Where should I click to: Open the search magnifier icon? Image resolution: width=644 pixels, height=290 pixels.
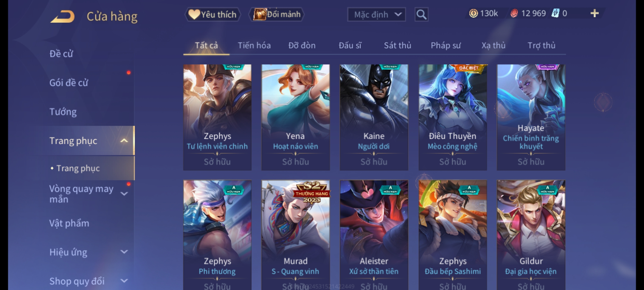click(421, 14)
